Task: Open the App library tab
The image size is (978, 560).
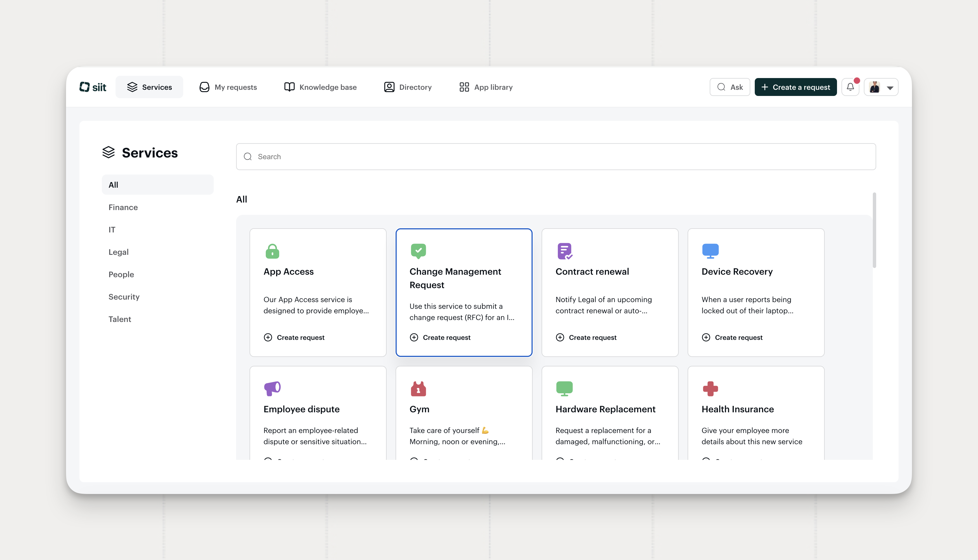Action: point(486,87)
